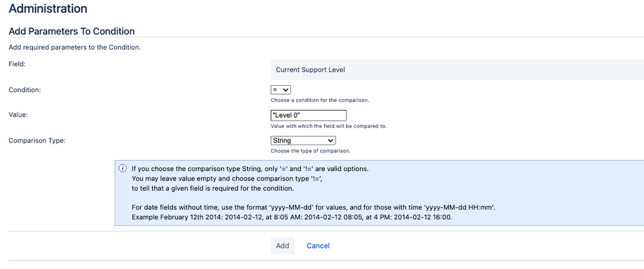Click the 'Example February 12th 2014' line
Screen dimensions: 644x269
(x=292, y=217)
